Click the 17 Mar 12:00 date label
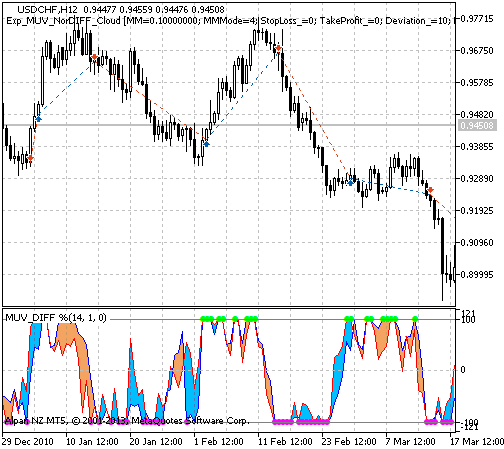 click(x=477, y=442)
